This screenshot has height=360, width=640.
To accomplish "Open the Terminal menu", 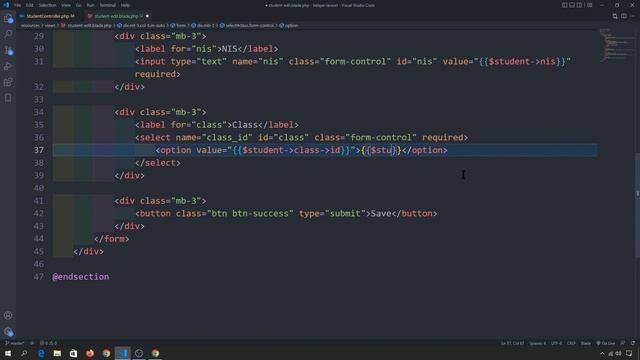I will pos(108,5).
